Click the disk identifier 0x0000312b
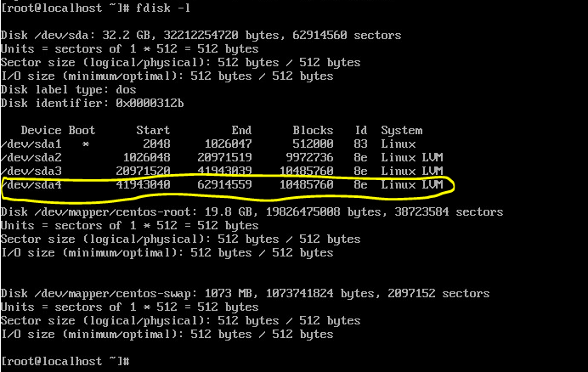The width and height of the screenshot is (588, 372). pos(150,103)
